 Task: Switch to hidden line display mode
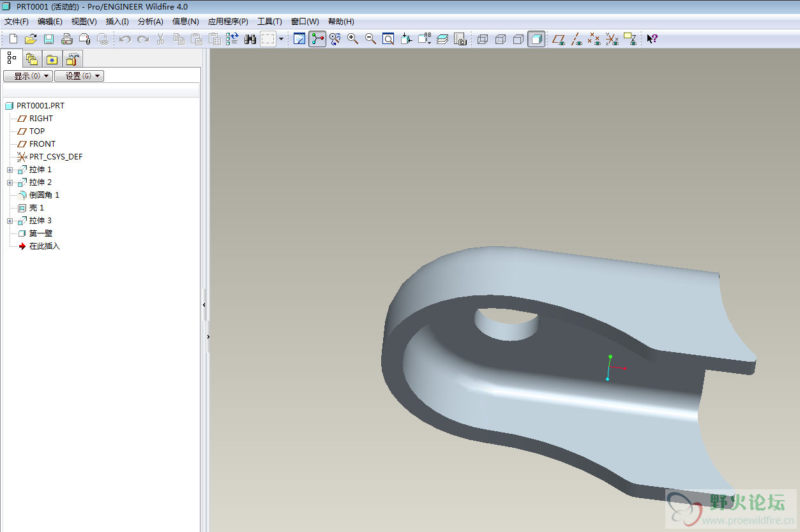501,39
